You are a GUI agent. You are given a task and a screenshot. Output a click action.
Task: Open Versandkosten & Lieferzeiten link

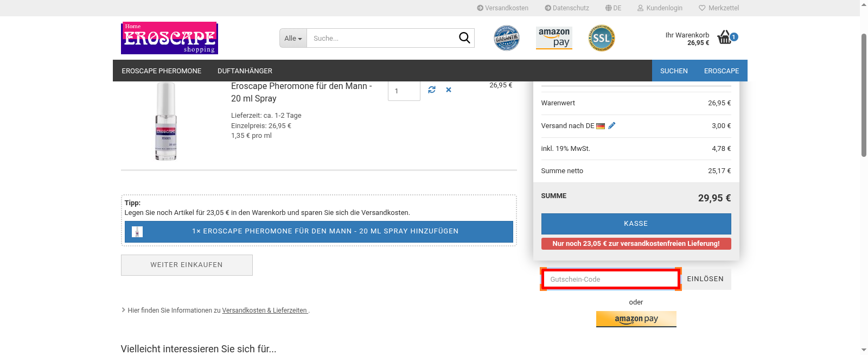tap(265, 310)
